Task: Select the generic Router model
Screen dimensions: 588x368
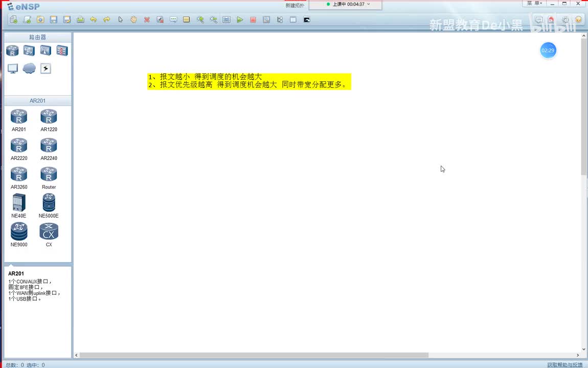Action: coord(49,178)
